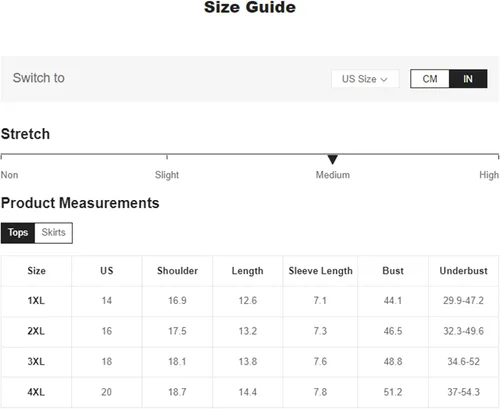Viewport: 500px width, 409px height.
Task: Open the US Size dropdown
Action: pos(365,79)
